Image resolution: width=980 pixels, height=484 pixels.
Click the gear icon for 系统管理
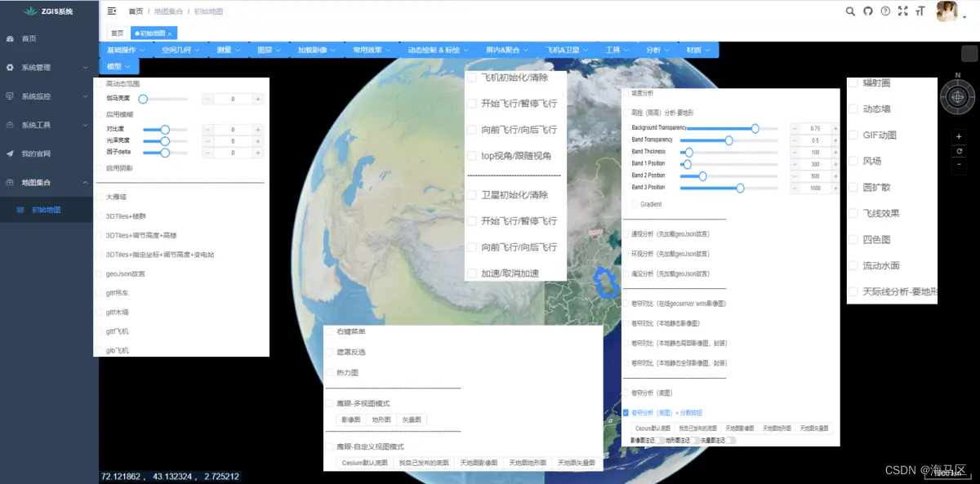coord(10,67)
